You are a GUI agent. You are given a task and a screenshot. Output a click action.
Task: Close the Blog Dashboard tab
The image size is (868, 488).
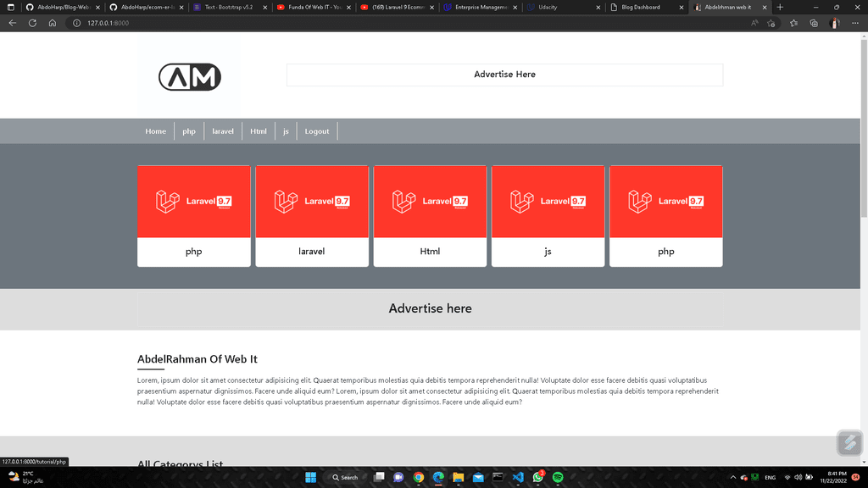pos(681,7)
